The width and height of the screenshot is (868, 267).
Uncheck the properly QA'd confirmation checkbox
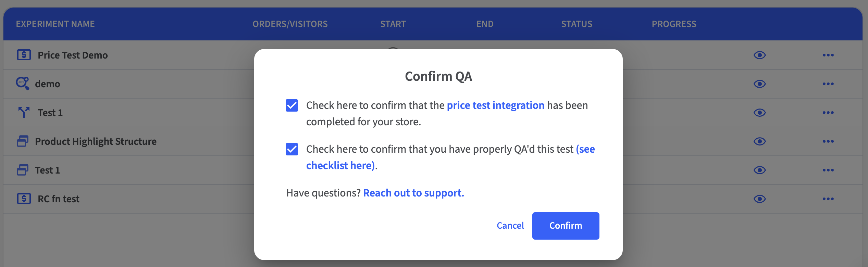(x=292, y=149)
